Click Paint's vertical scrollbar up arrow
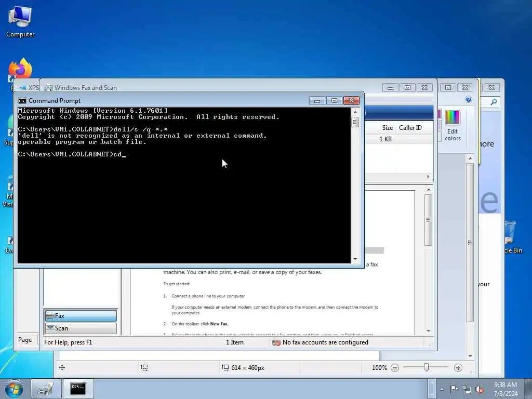 470,158
